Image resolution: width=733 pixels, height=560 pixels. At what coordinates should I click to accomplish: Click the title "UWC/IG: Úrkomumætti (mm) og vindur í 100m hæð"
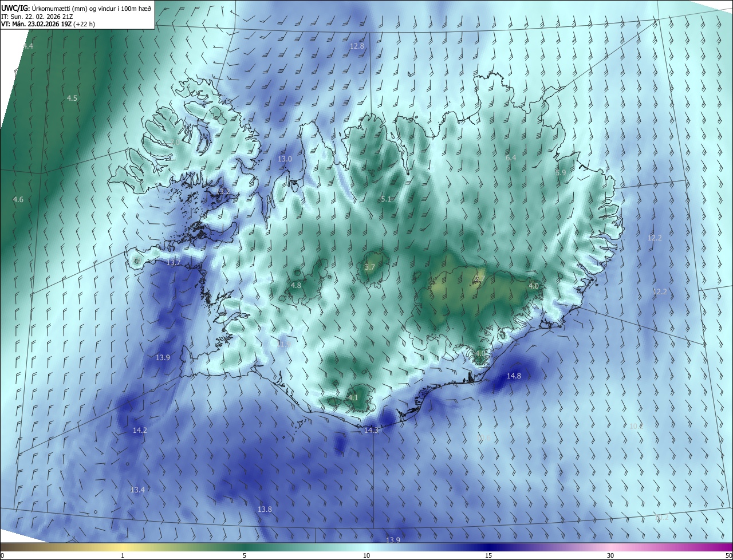pos(76,8)
